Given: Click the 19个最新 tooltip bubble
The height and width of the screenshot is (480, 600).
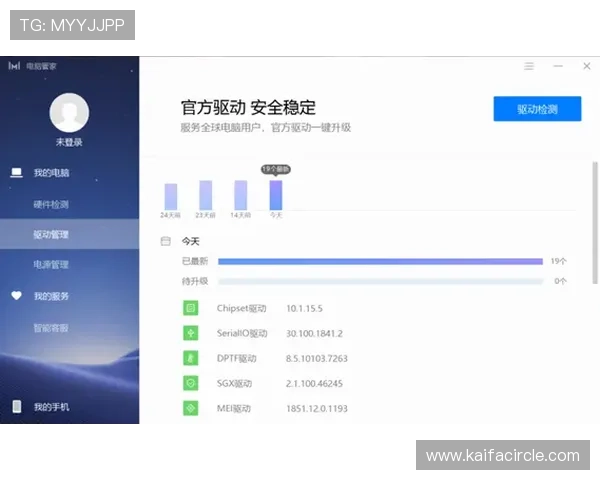Looking at the screenshot, I should (276, 169).
